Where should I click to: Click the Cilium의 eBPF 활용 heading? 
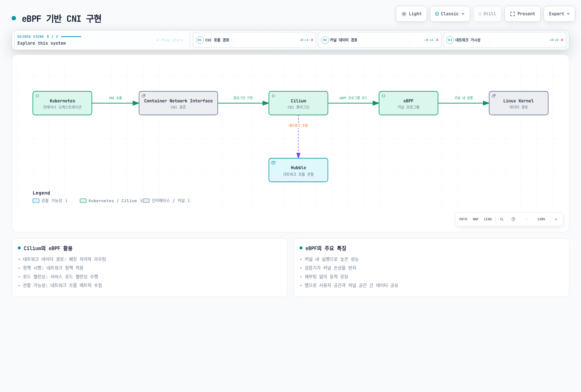tap(48, 248)
